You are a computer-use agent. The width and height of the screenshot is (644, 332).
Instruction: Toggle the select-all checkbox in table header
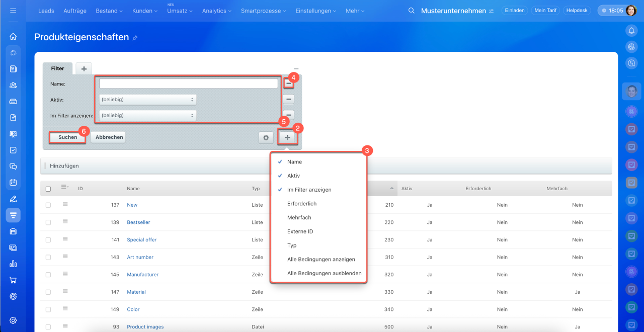48,189
